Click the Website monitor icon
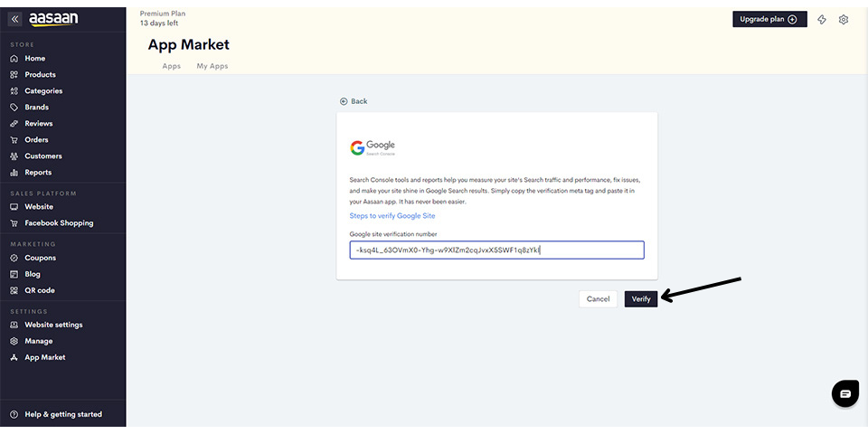This screenshot has width=868, height=434. pyautogui.click(x=14, y=207)
